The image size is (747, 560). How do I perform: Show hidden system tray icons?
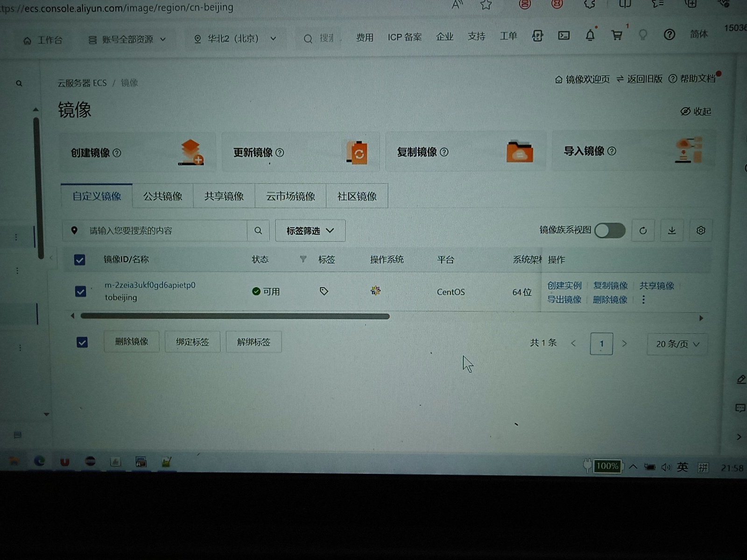(633, 466)
